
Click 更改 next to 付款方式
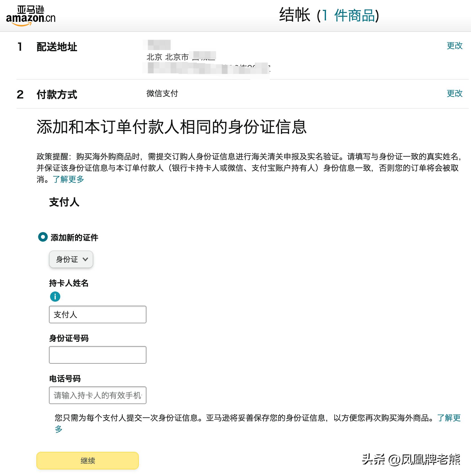pos(454,93)
